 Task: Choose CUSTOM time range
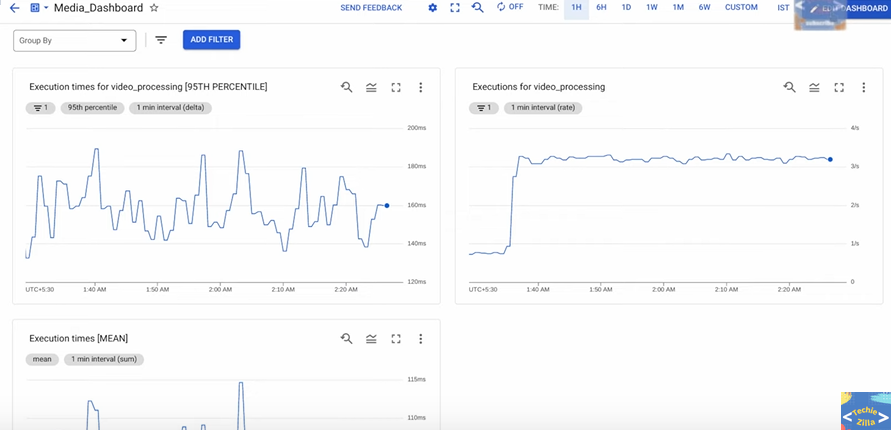(741, 7)
